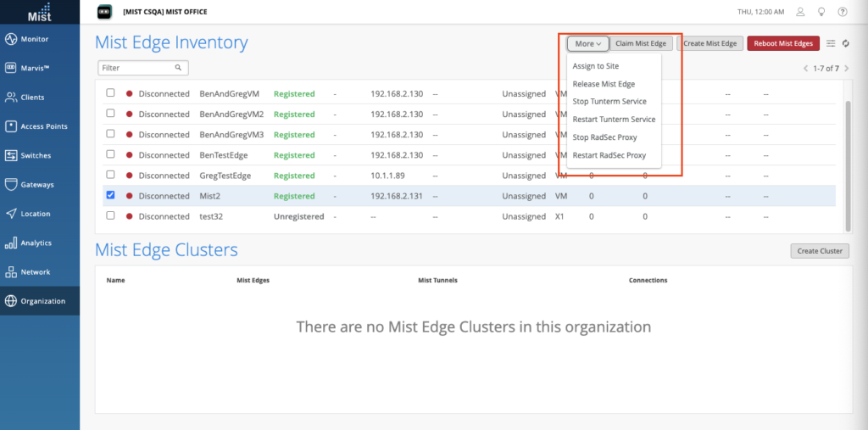Open the user account icon
This screenshot has height=430, width=868.
point(800,12)
